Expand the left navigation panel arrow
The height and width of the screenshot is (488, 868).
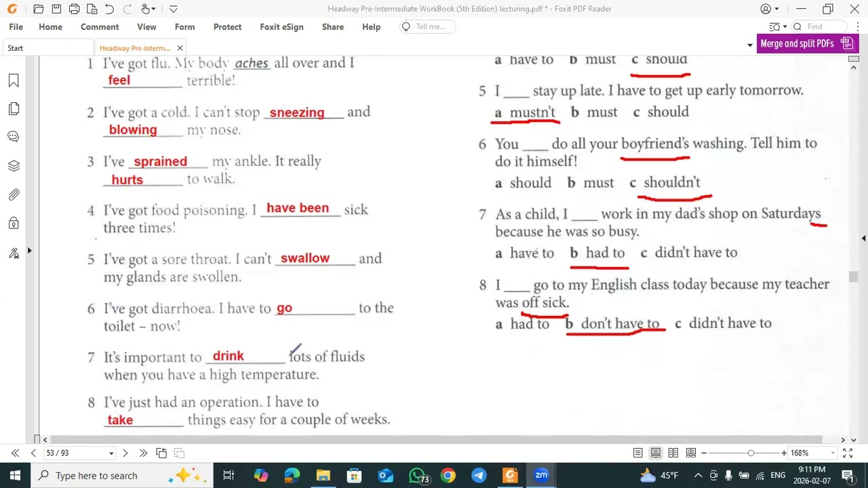click(29, 251)
